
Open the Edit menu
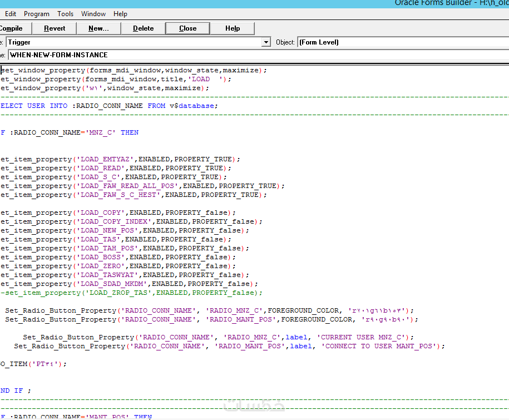[11, 14]
